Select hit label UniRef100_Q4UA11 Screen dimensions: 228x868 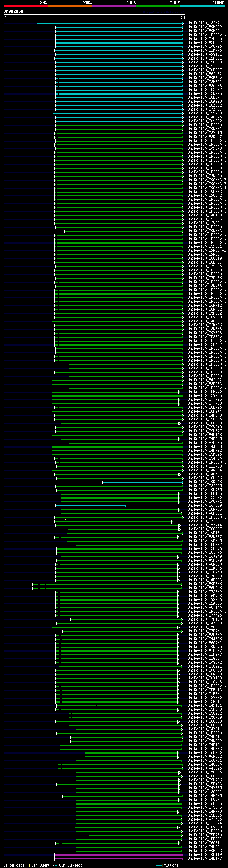204,737
